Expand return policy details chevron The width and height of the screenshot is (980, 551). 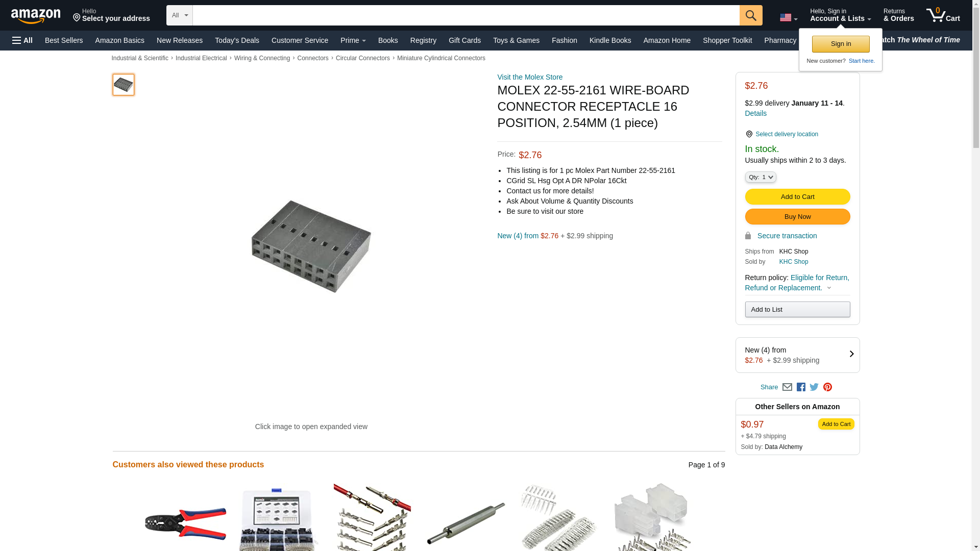click(829, 288)
